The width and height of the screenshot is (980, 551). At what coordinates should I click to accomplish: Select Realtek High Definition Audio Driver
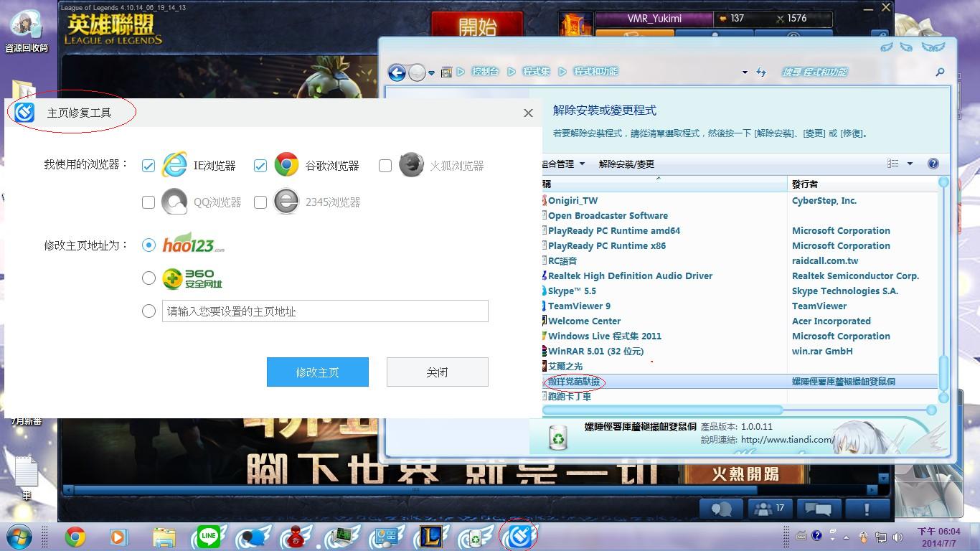(630, 275)
